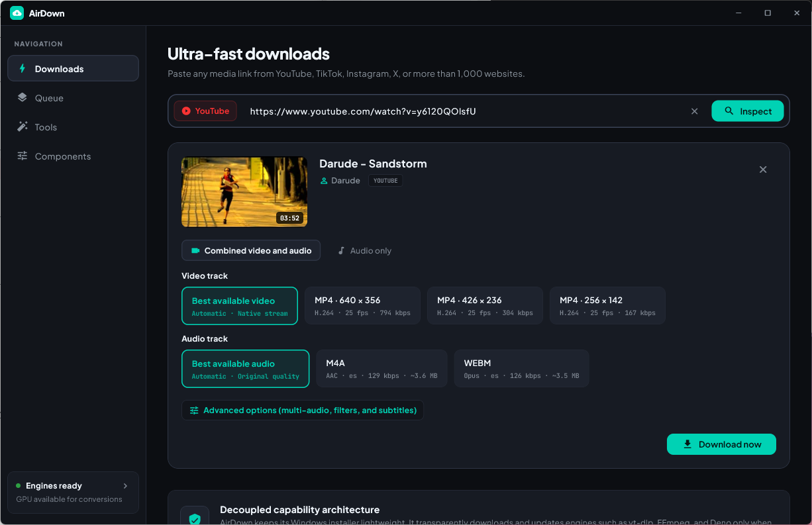Open the Components navigation item
812x525 pixels.
pos(73,156)
